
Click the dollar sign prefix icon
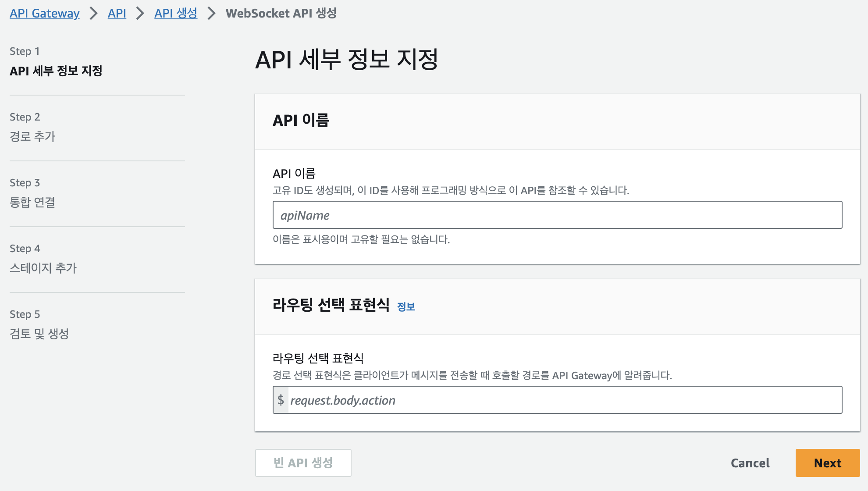click(281, 400)
